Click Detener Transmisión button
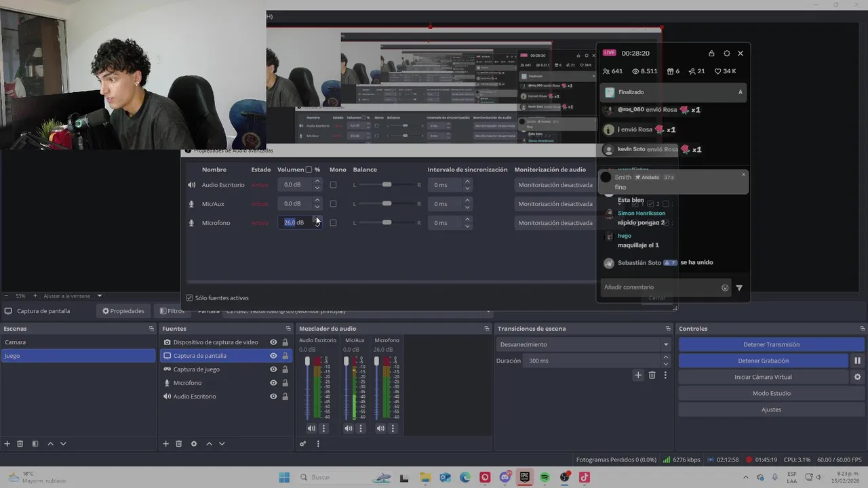The height and width of the screenshot is (488, 868). 771,344
